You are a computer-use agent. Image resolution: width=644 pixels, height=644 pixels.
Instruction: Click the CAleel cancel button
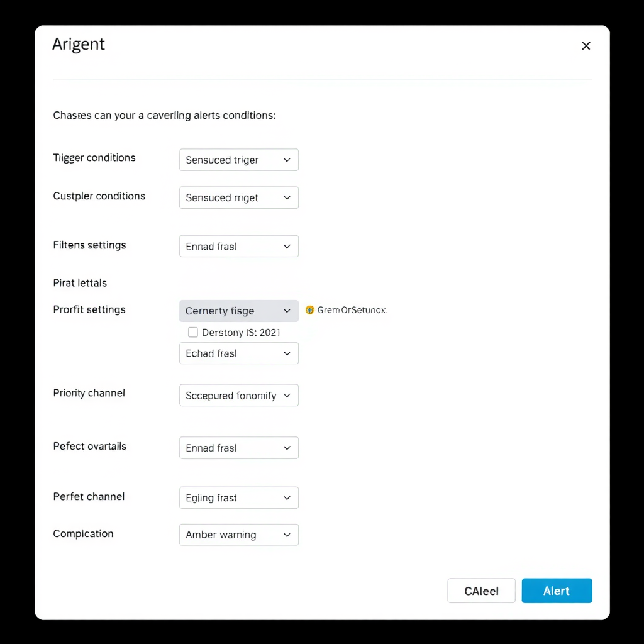(x=481, y=591)
